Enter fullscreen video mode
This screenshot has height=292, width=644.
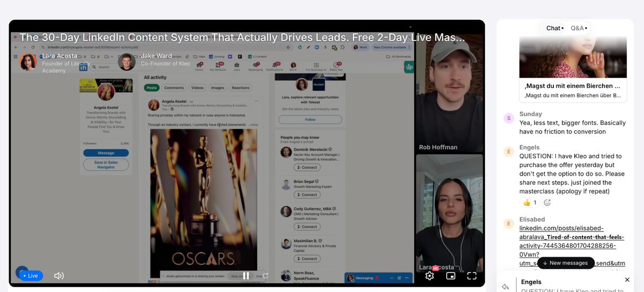point(472,275)
